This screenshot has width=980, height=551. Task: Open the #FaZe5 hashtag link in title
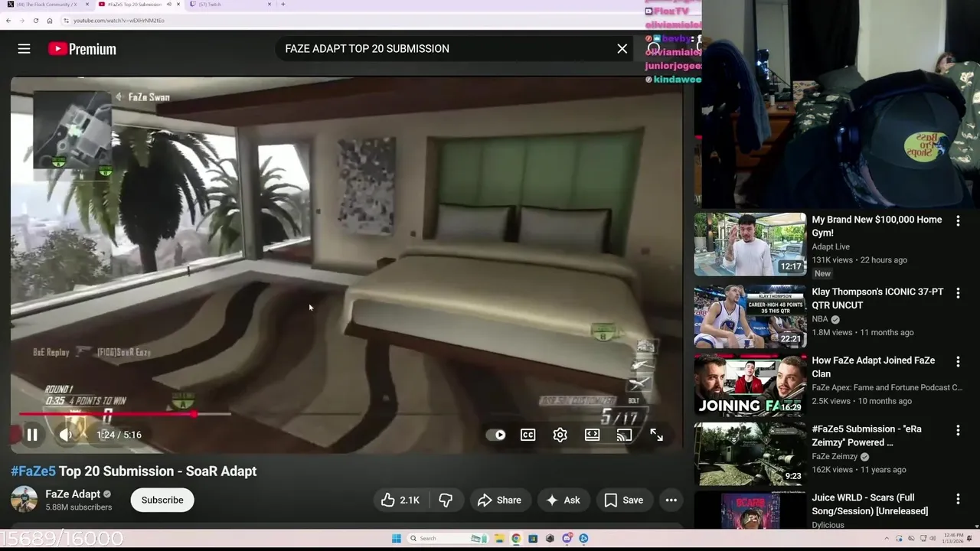coord(33,471)
